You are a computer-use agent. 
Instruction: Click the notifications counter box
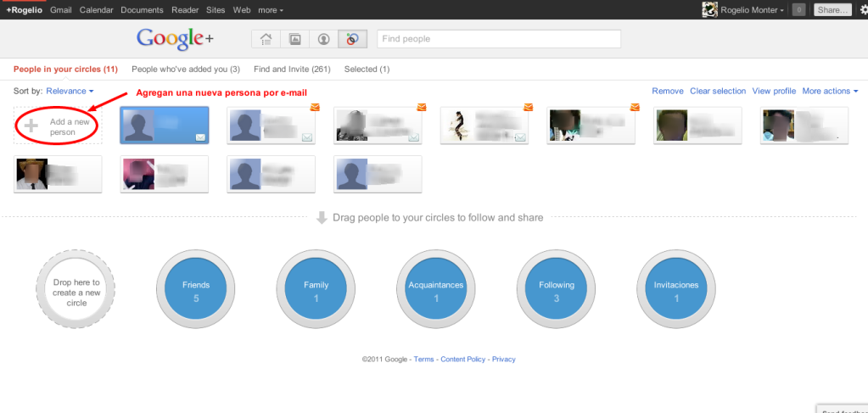coord(798,10)
